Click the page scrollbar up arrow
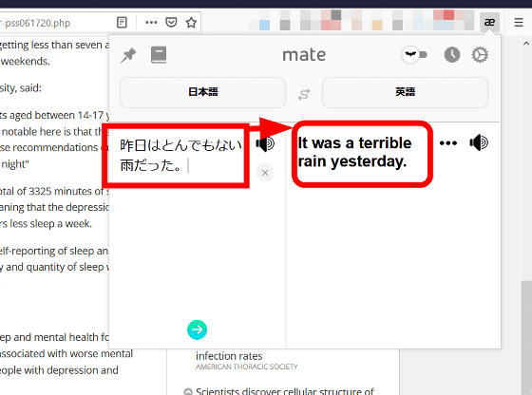Screen dimensions: 532x395 coord(526,44)
